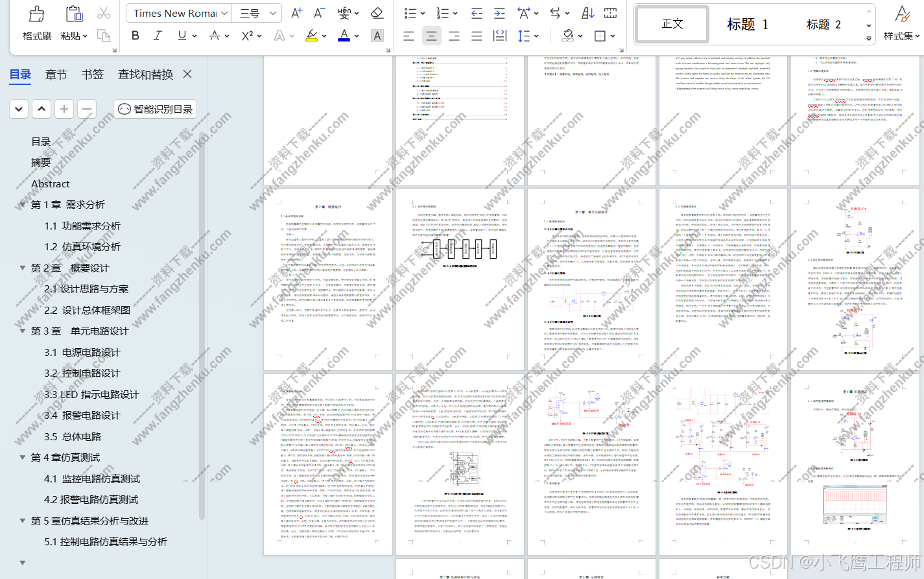924x579 pixels.
Task: Toggle show paragraph marks icon
Action: click(x=610, y=13)
